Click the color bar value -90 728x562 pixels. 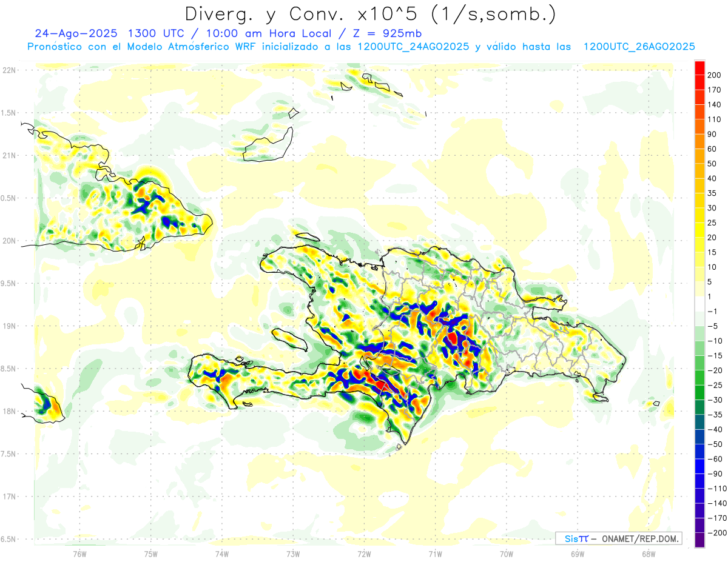(x=714, y=473)
